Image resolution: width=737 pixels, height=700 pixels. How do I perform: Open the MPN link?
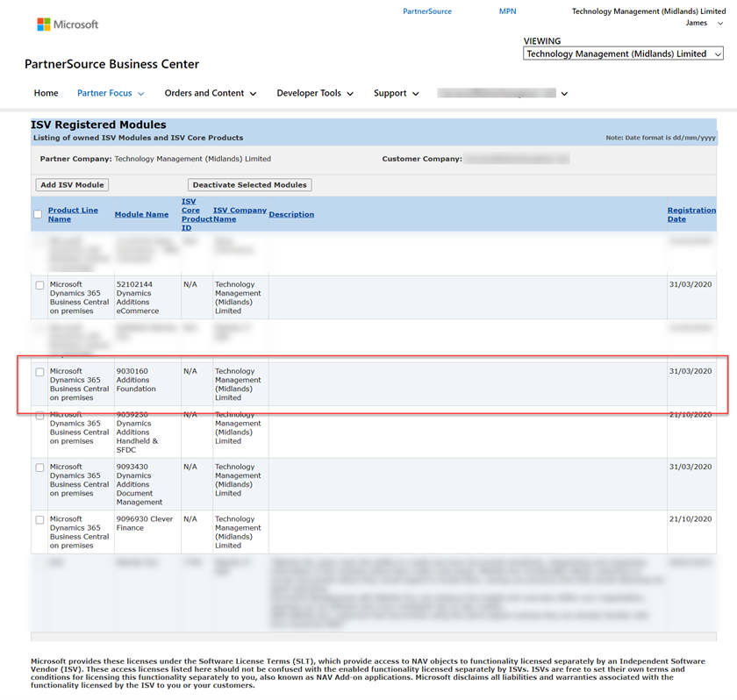[508, 11]
